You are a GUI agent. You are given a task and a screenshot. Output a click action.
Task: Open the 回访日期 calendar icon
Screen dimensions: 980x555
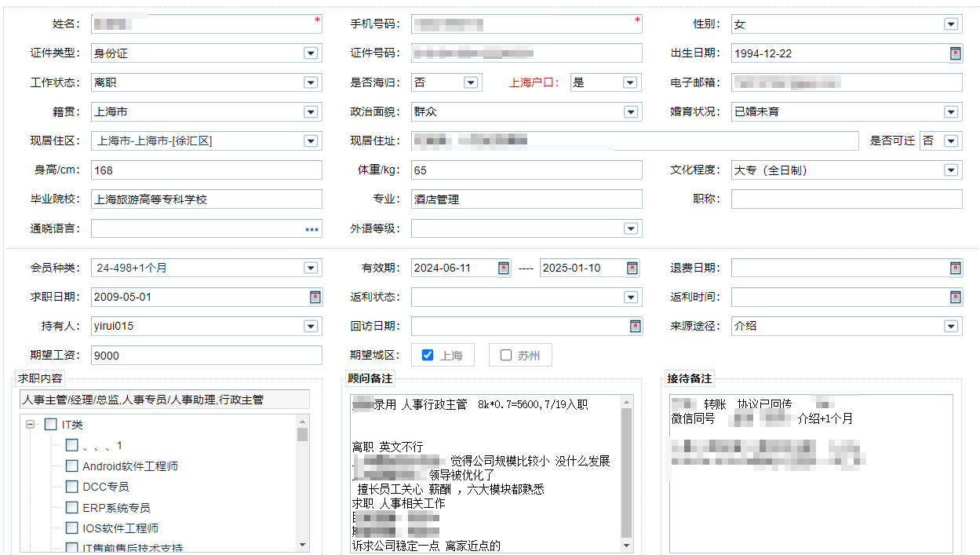[636, 326]
